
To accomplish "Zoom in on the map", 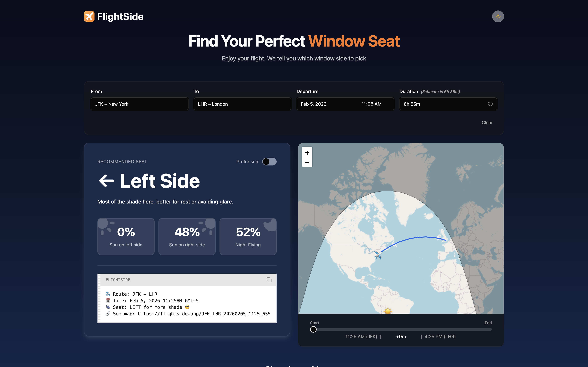I will pos(307,153).
